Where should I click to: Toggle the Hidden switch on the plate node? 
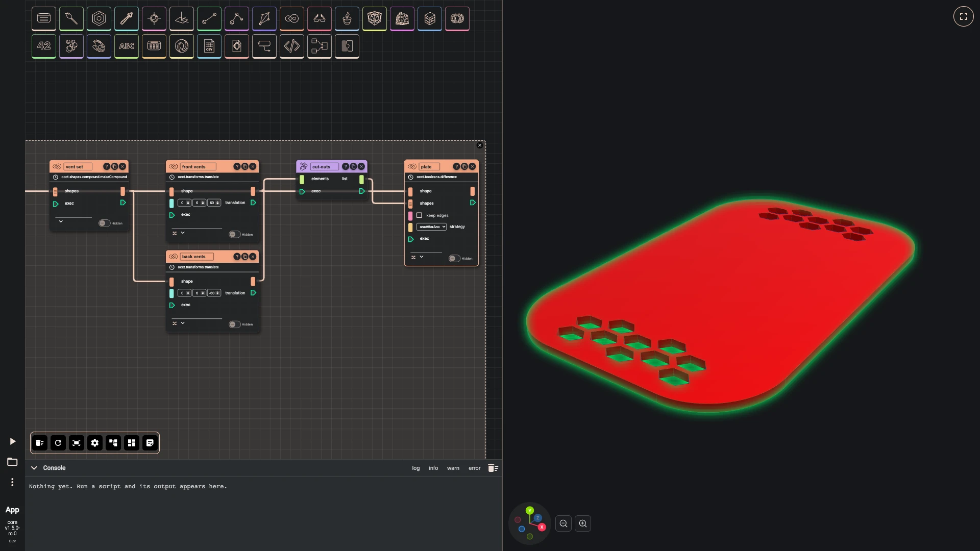point(454,258)
